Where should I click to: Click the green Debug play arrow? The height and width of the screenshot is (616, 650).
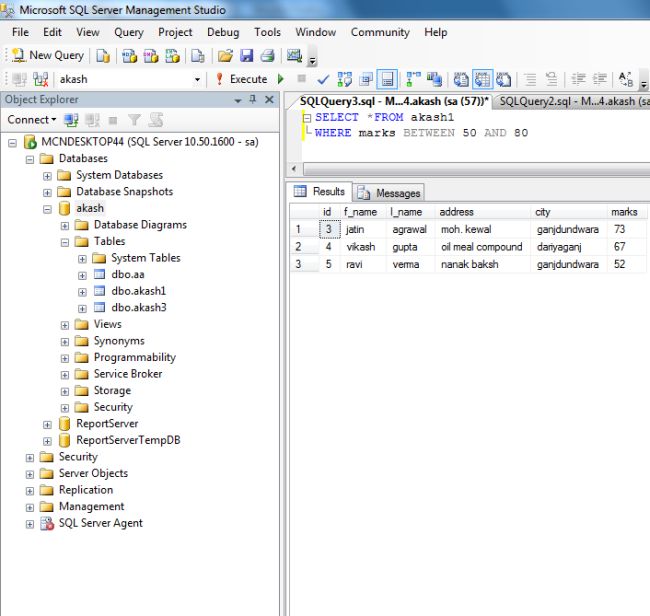pos(281,79)
